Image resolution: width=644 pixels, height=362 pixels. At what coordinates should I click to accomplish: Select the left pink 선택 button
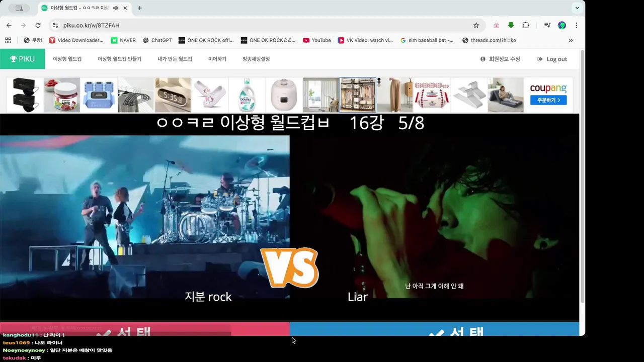point(145,329)
